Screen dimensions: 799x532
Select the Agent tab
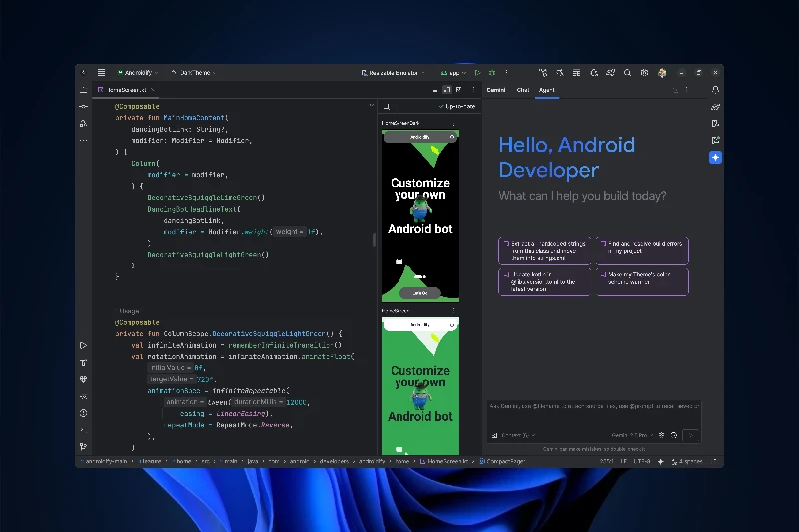pyautogui.click(x=546, y=90)
